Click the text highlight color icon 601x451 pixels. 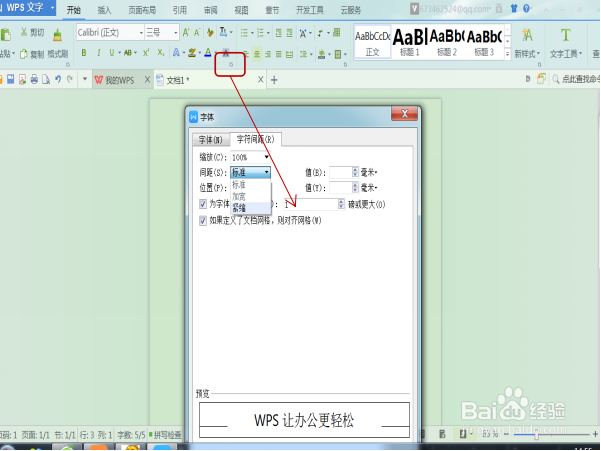click(192, 53)
